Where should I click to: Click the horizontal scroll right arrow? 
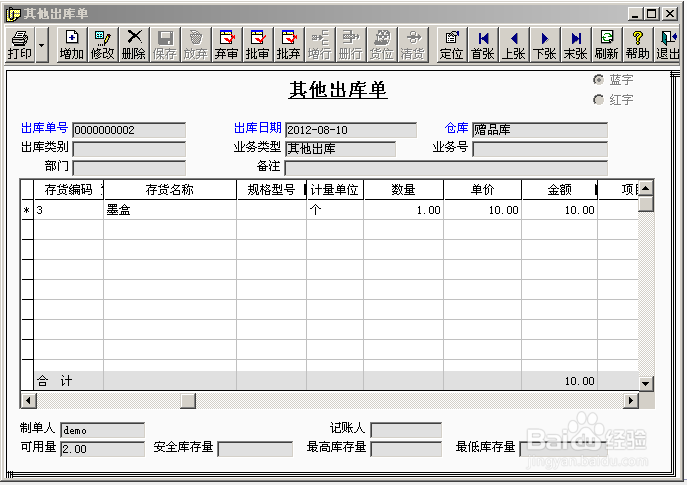[631, 400]
